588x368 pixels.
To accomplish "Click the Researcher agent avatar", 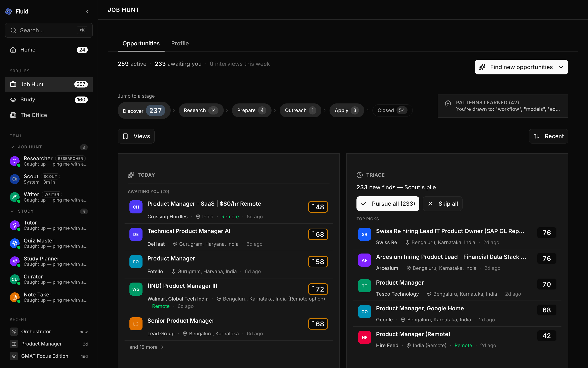I will (x=14, y=161).
